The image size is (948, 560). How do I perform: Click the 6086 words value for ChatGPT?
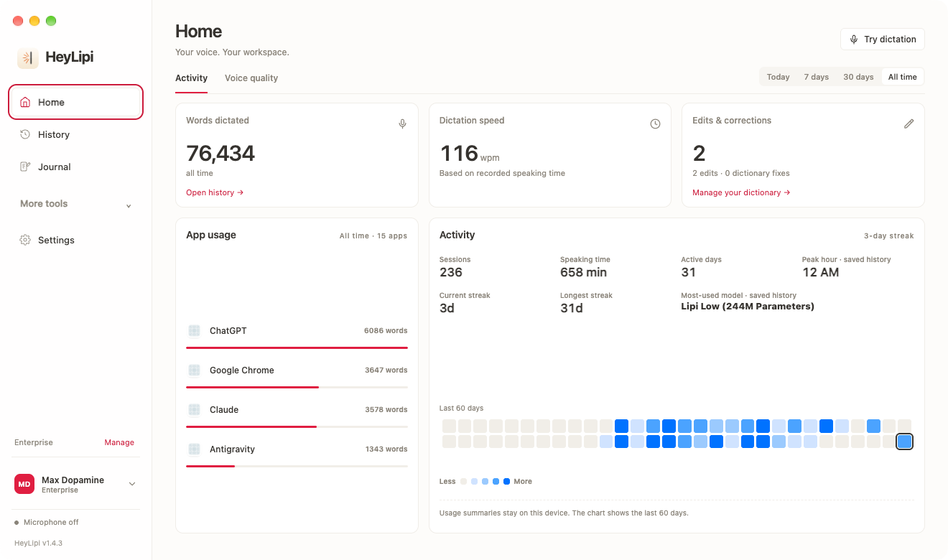[386, 331]
